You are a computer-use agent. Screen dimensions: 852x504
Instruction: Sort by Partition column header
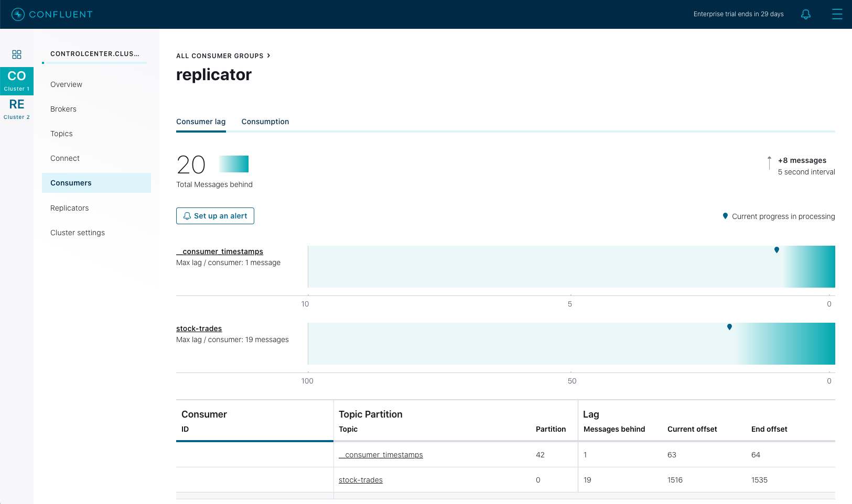(x=551, y=429)
